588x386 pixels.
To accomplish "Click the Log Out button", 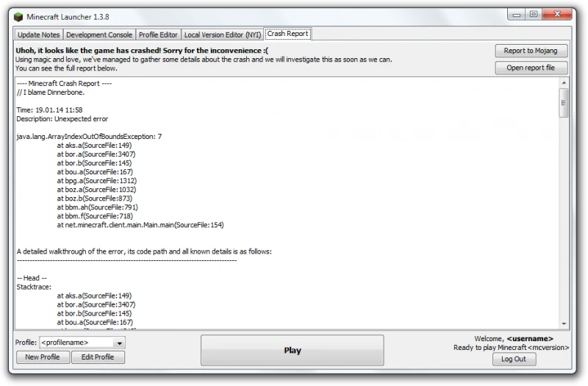I will point(514,359).
